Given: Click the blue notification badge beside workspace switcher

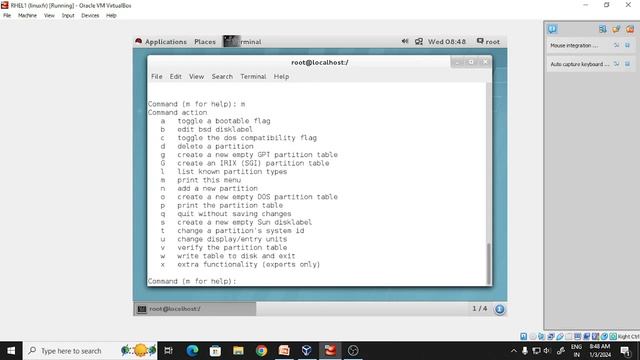Looking at the screenshot, I should (499, 309).
